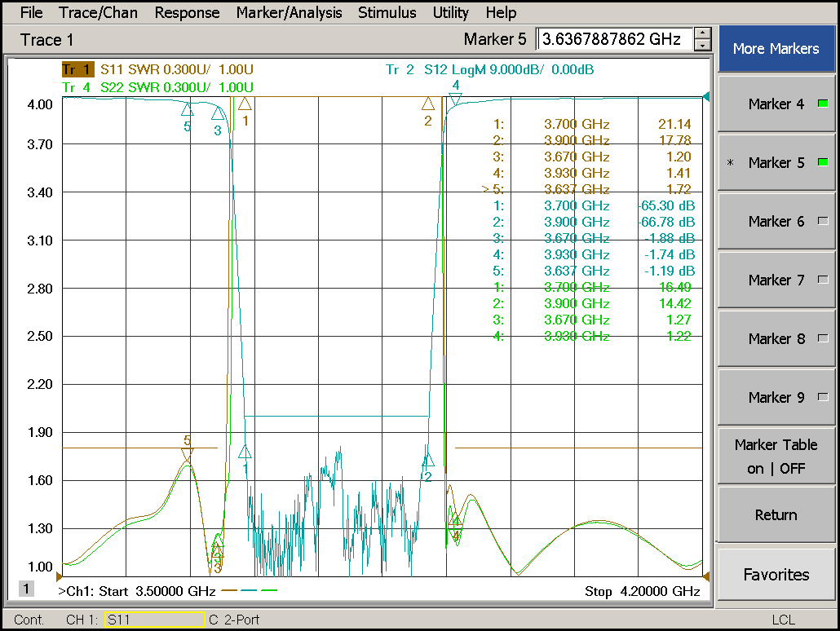
Task: Decrement Marker 5 frequency with down arrow
Action: point(702,46)
